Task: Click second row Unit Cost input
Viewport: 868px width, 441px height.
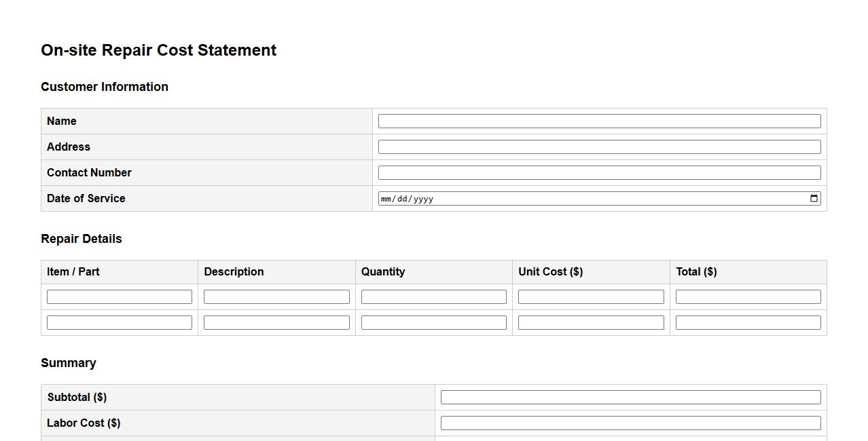Action: pos(591,323)
